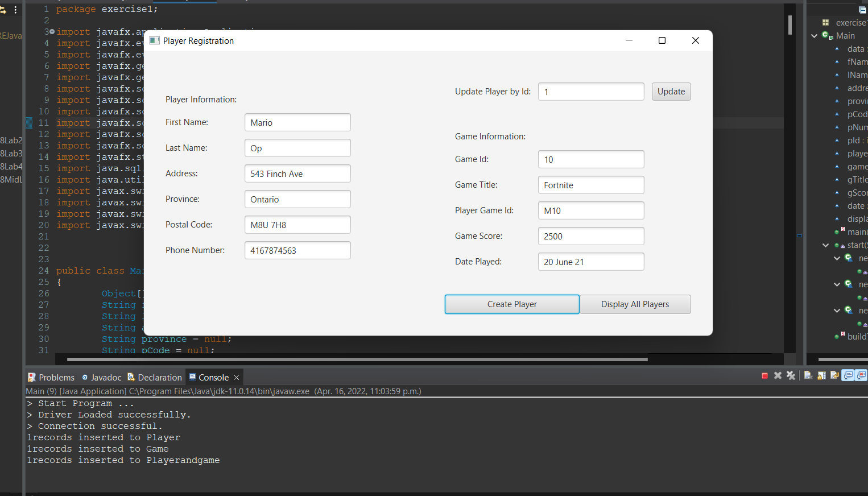Image resolution: width=868 pixels, height=496 pixels.
Task: Click the exercise1 package icon in Outline
Action: [825, 23]
